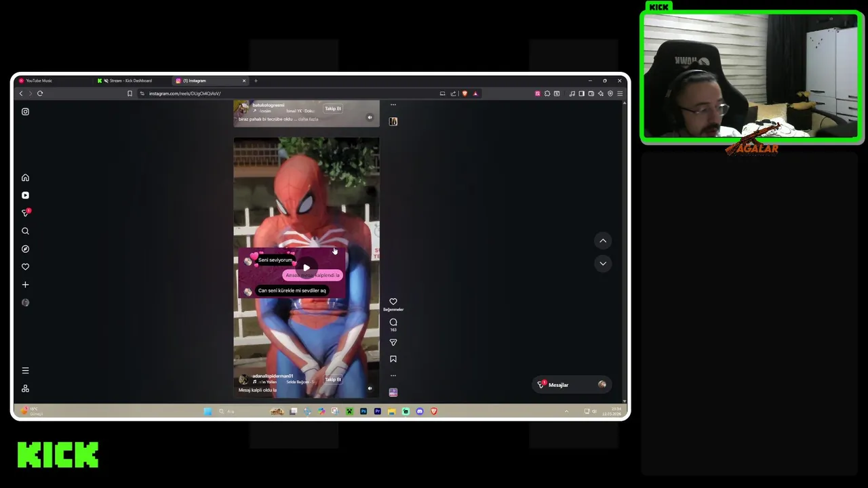Open comments on the reel showing 163
The height and width of the screenshot is (488, 868).
tap(393, 323)
